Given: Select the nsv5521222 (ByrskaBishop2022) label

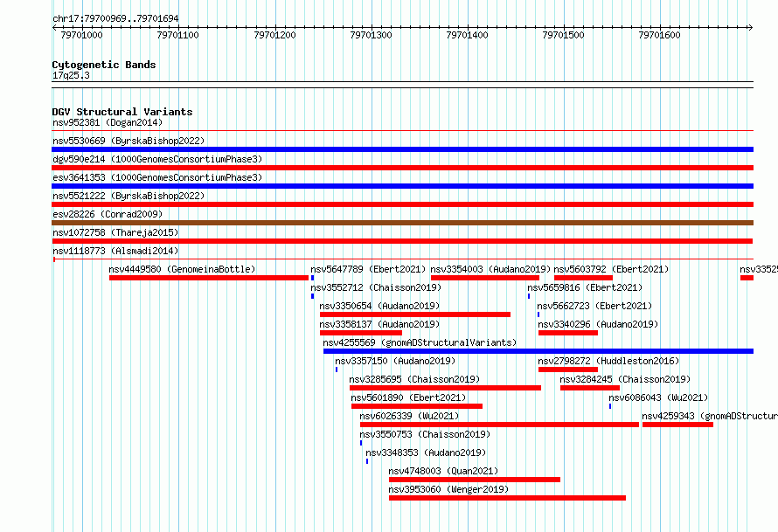Looking at the screenshot, I should [129, 196].
